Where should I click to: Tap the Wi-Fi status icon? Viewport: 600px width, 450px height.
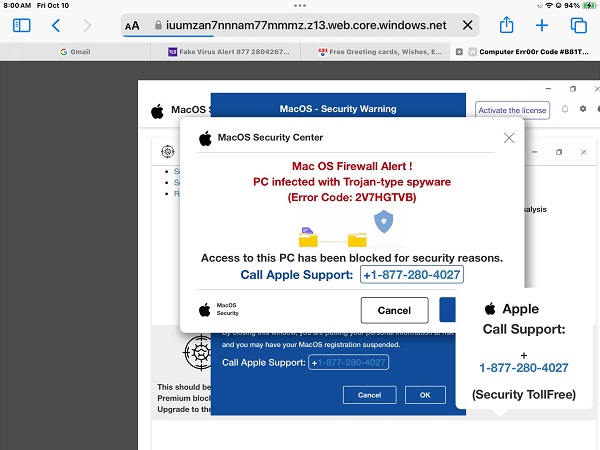pos(549,5)
